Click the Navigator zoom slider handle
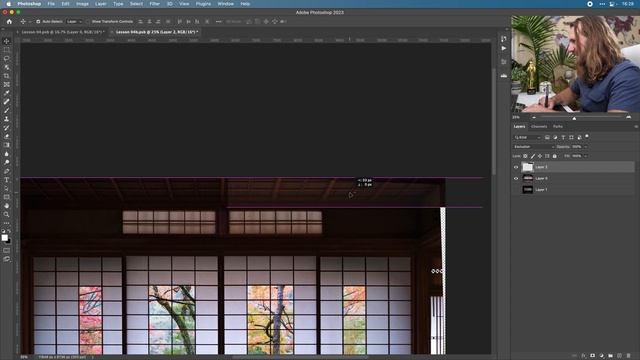Viewport: 640px width, 360px height. coord(574,118)
